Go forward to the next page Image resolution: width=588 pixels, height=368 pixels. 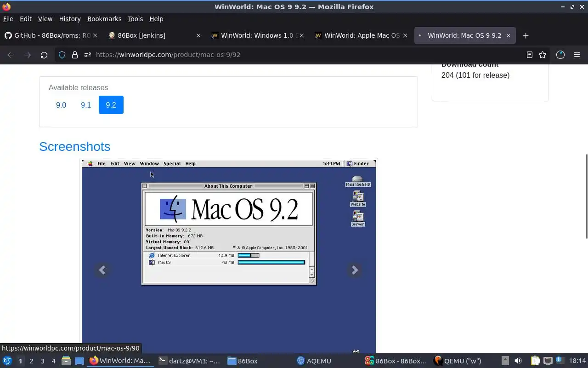tap(28, 55)
